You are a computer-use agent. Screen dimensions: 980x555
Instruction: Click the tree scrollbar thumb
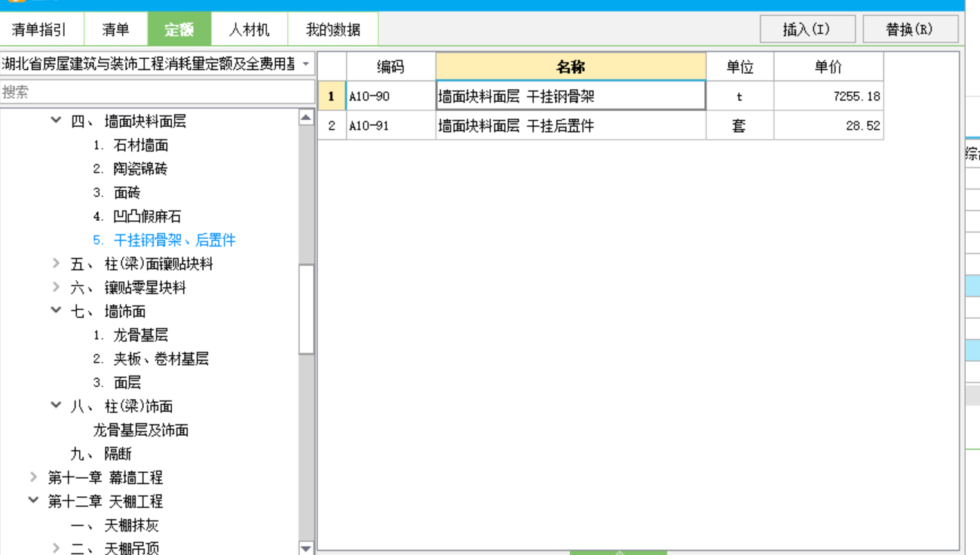pyautogui.click(x=306, y=309)
